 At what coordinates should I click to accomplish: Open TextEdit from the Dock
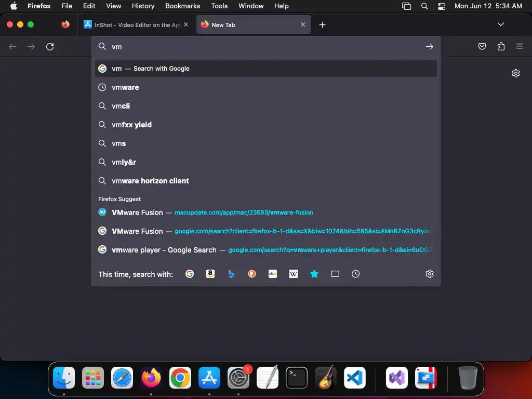click(268, 378)
